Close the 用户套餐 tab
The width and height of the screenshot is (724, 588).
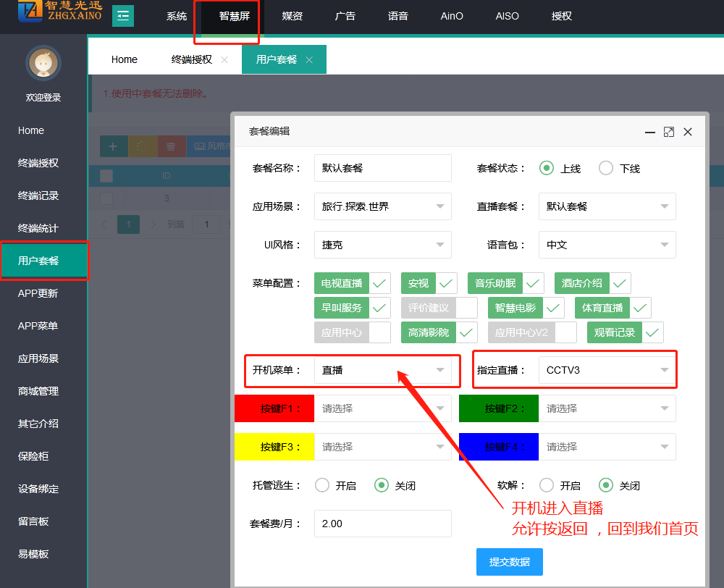[x=309, y=60]
